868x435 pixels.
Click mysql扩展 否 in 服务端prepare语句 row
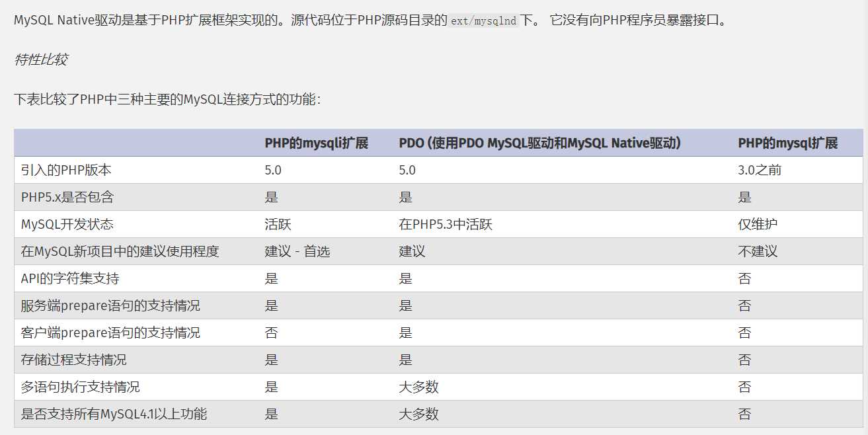click(x=744, y=305)
